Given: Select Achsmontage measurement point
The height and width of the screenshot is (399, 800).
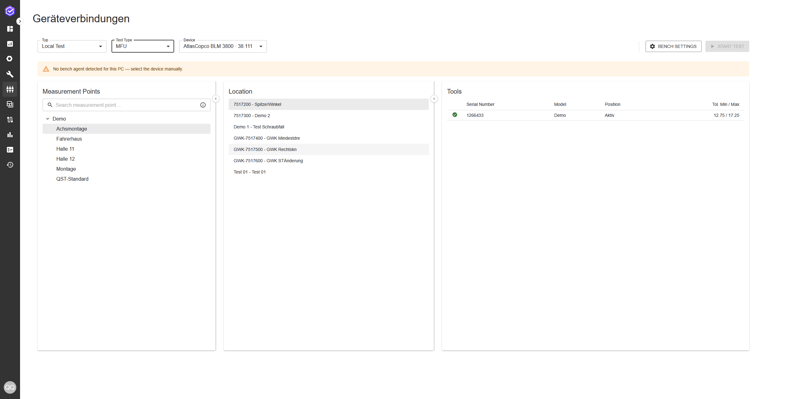Looking at the screenshot, I should click(x=127, y=129).
